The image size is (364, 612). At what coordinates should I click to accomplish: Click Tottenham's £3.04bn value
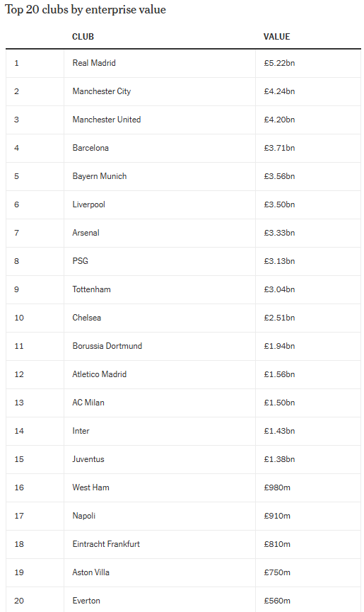pyautogui.click(x=279, y=289)
